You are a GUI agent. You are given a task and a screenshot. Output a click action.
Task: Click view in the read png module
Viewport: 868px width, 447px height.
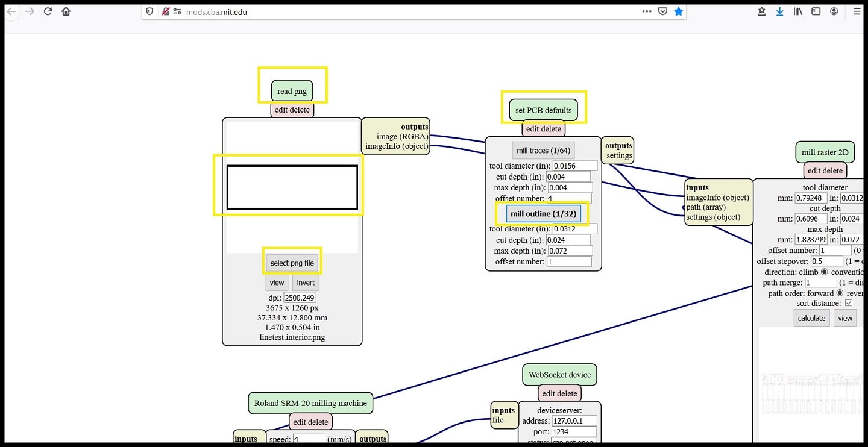click(277, 283)
